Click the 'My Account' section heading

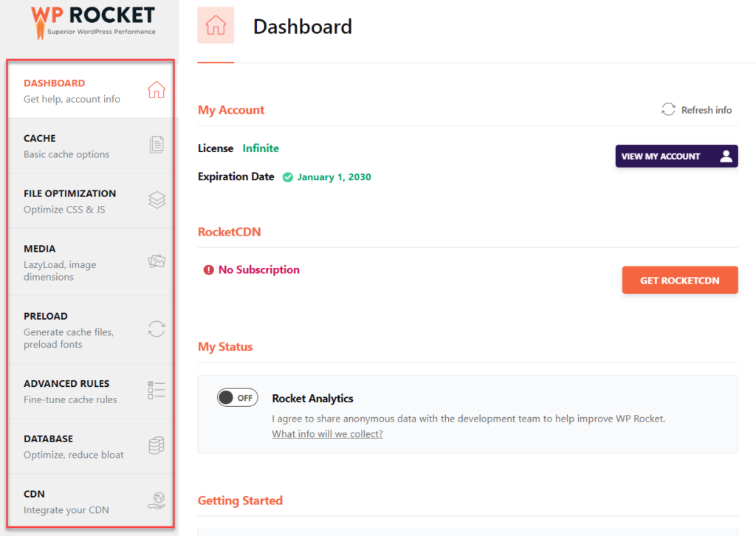click(231, 110)
